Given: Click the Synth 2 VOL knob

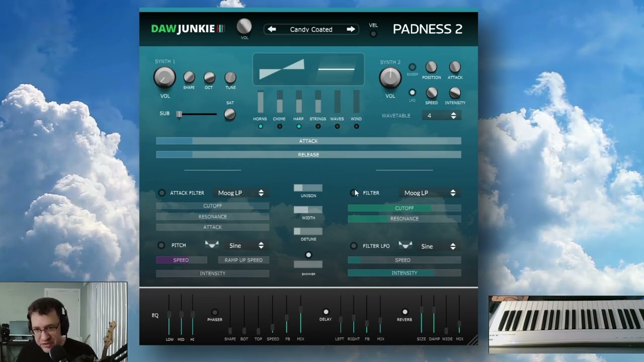Looking at the screenshot, I should click(390, 78).
